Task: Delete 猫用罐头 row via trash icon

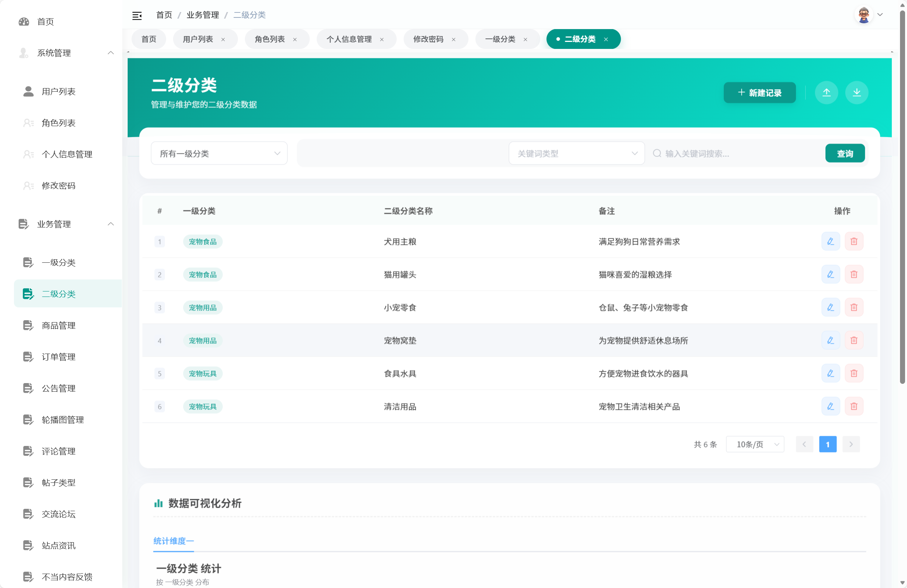Action: (x=854, y=274)
